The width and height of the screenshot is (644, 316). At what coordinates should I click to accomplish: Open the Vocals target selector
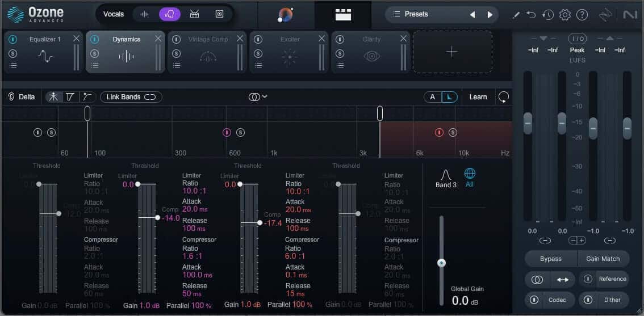pos(114,14)
